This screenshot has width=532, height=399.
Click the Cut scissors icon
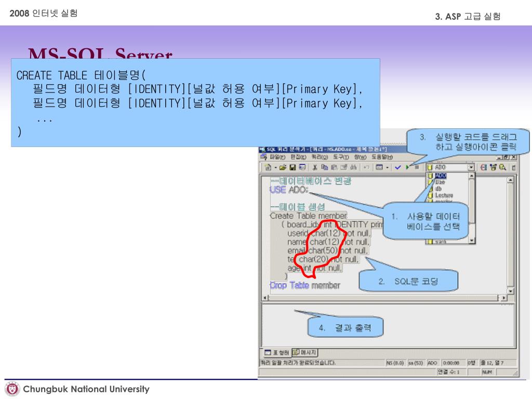click(x=315, y=167)
